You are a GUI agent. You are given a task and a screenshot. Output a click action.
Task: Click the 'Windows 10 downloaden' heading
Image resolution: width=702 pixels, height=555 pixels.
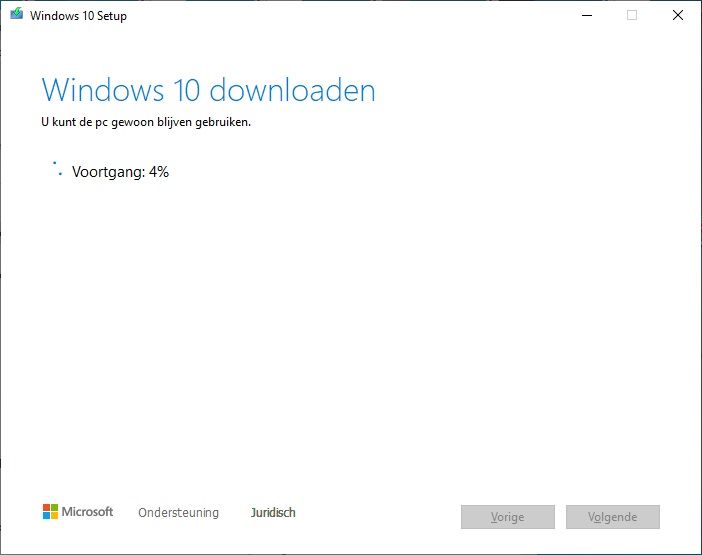click(208, 90)
